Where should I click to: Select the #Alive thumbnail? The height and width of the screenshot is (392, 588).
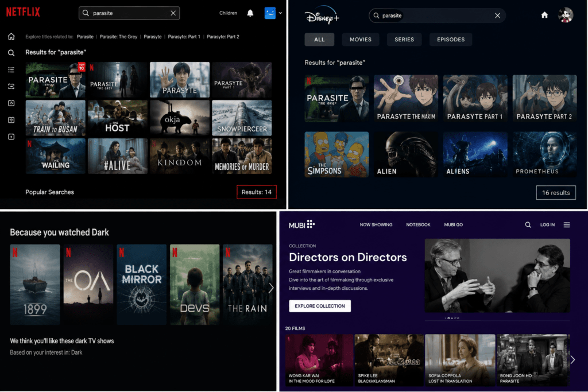118,156
